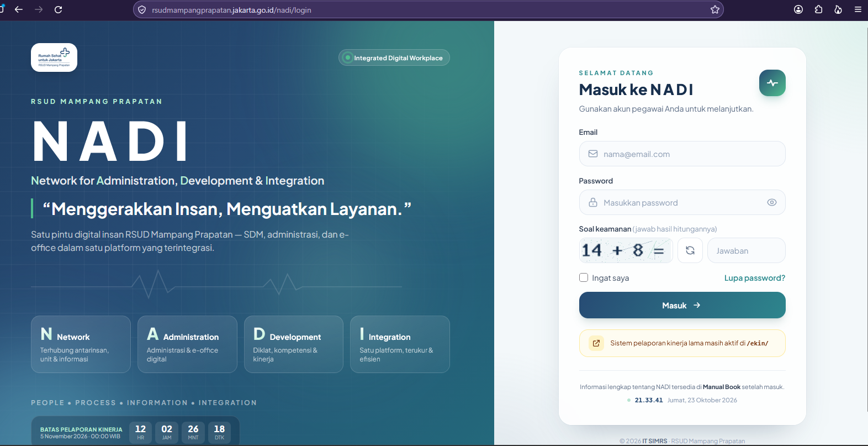This screenshot has height=446, width=868.
Task: Click the site security shield icon
Action: [142, 10]
